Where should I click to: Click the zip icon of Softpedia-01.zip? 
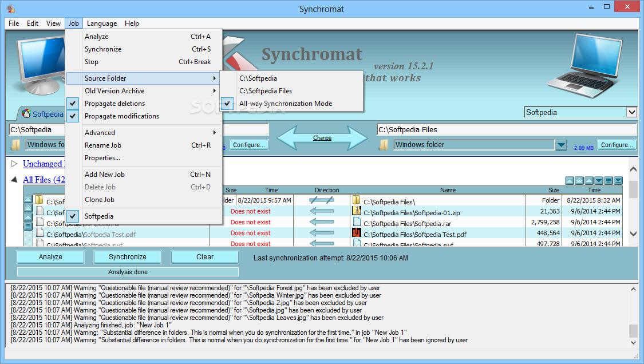click(x=357, y=211)
